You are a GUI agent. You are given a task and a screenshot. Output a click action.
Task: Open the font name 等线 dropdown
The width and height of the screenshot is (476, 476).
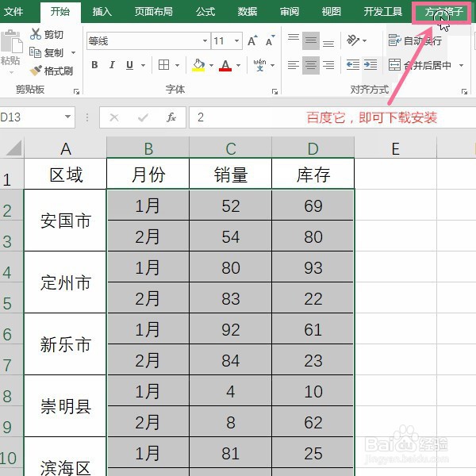coord(205,40)
